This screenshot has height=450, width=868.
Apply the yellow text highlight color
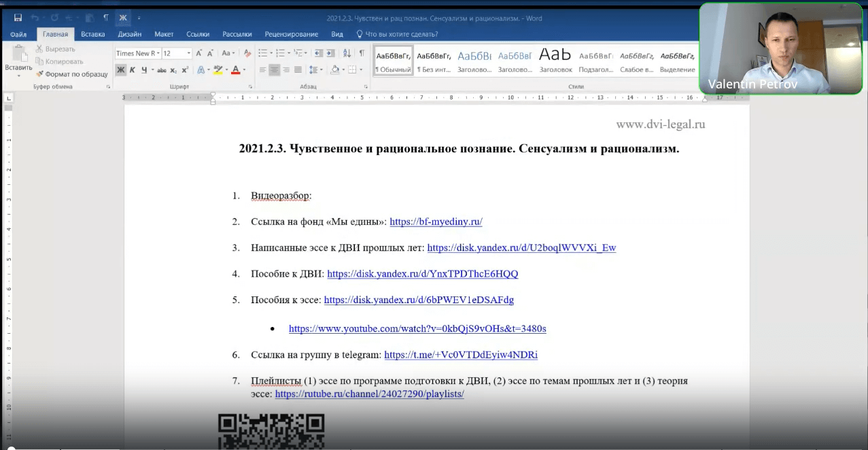tap(218, 69)
